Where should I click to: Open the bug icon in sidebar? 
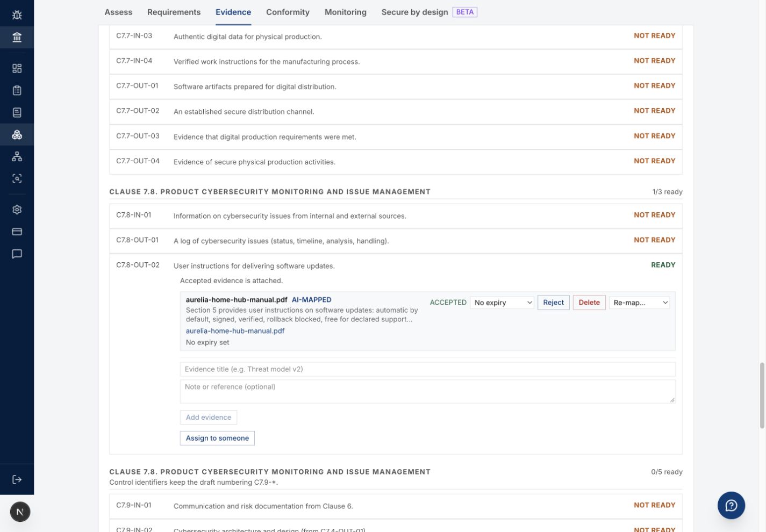point(17,15)
